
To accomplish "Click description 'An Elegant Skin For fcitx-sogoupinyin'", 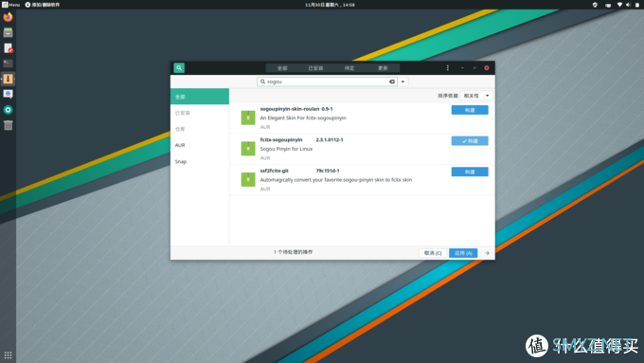I will (x=303, y=118).
